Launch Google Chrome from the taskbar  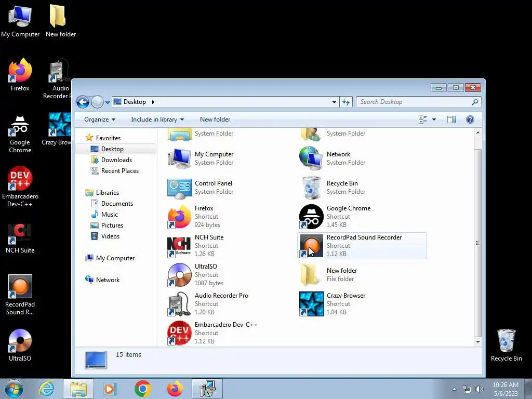click(142, 389)
